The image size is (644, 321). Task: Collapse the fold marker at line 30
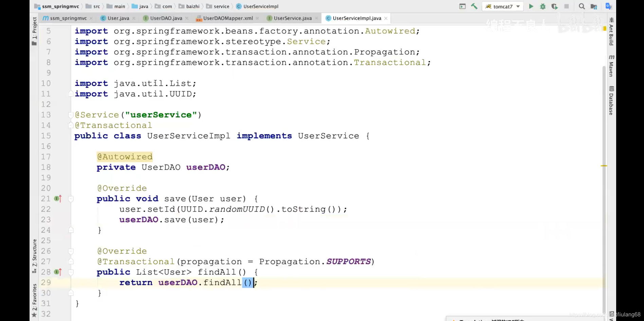click(71, 293)
